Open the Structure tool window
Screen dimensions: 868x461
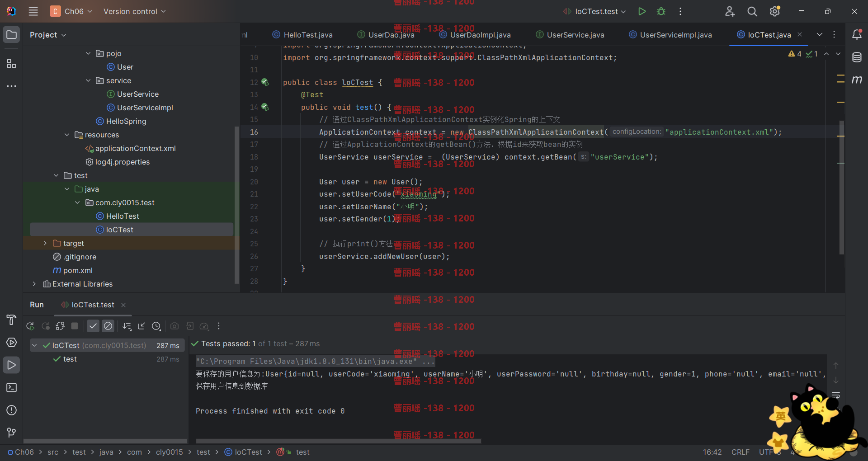coord(11,64)
